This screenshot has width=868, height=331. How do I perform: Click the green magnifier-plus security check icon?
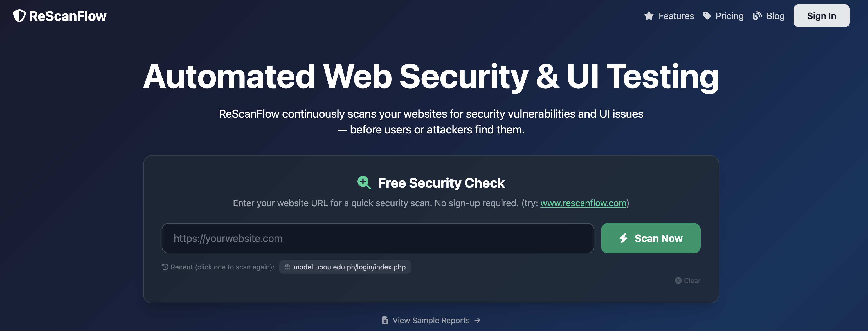pos(364,183)
